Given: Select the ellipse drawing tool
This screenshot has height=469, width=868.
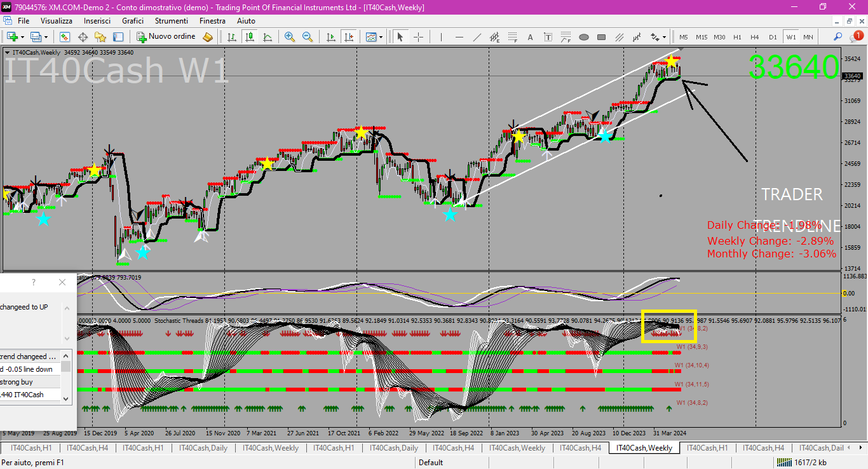Looking at the screenshot, I should pos(584,37).
